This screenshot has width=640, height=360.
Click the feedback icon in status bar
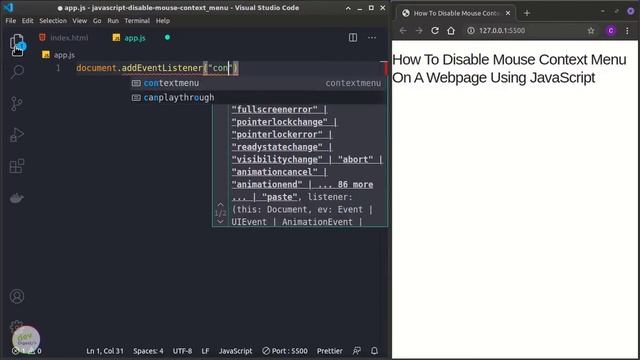[357, 351]
